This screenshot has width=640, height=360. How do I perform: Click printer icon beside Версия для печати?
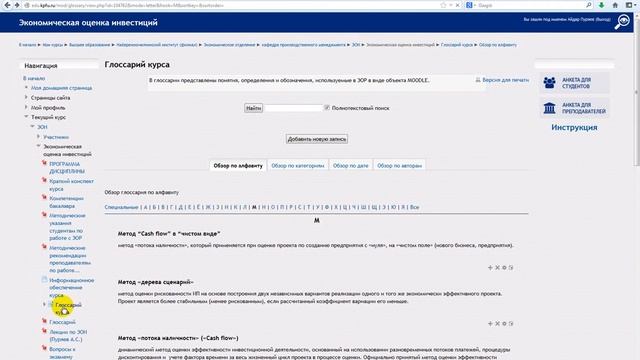click(478, 80)
